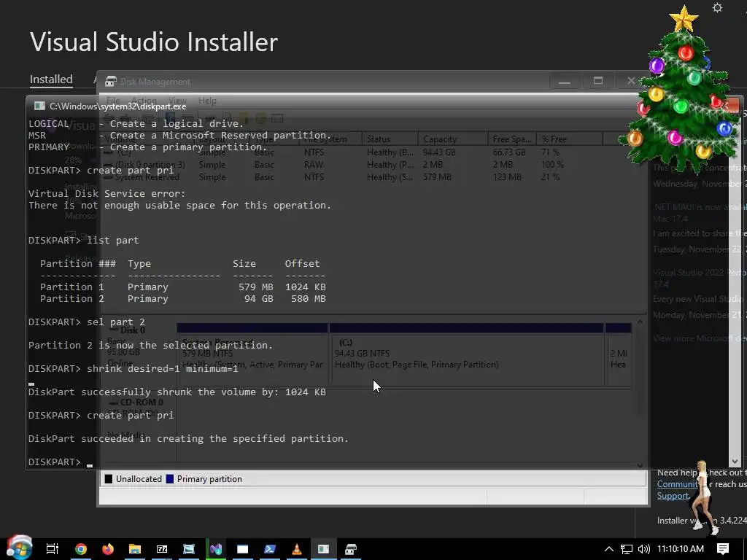Select the 579 MB capacity cell
The image size is (747, 560).
pos(438,177)
